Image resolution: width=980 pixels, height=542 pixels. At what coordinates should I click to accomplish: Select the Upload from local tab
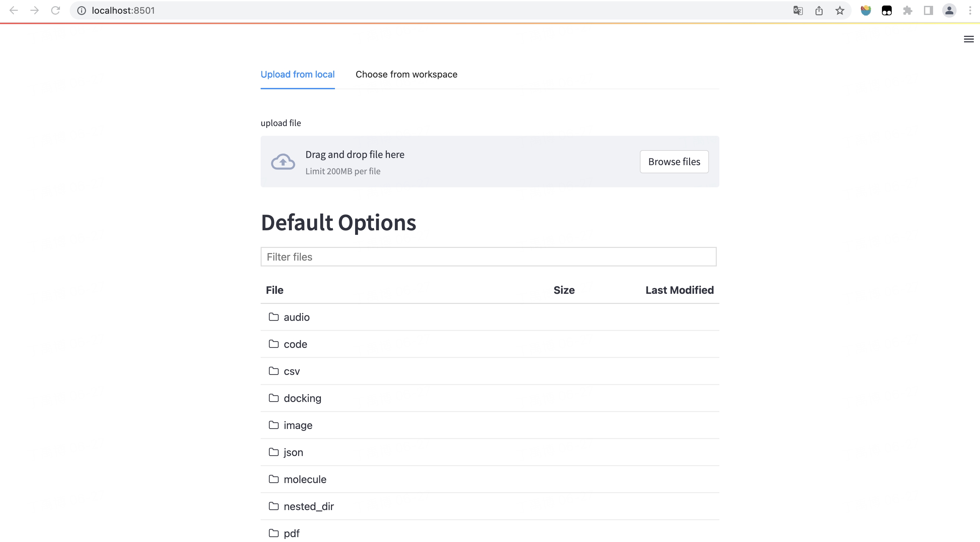tap(297, 74)
